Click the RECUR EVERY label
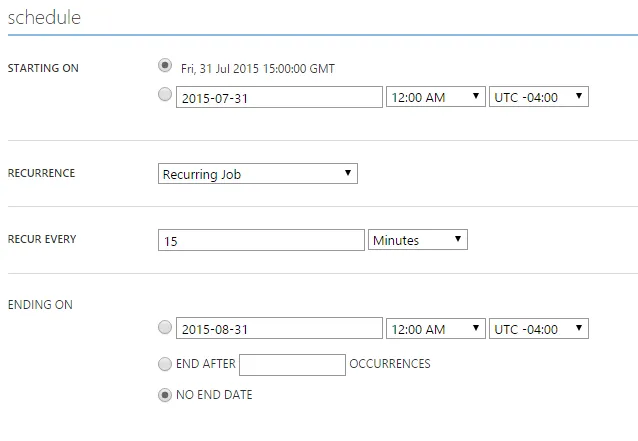 coord(42,239)
